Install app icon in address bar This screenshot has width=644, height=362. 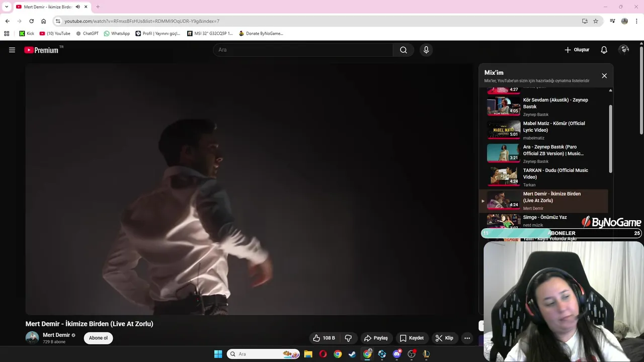[x=585, y=21]
